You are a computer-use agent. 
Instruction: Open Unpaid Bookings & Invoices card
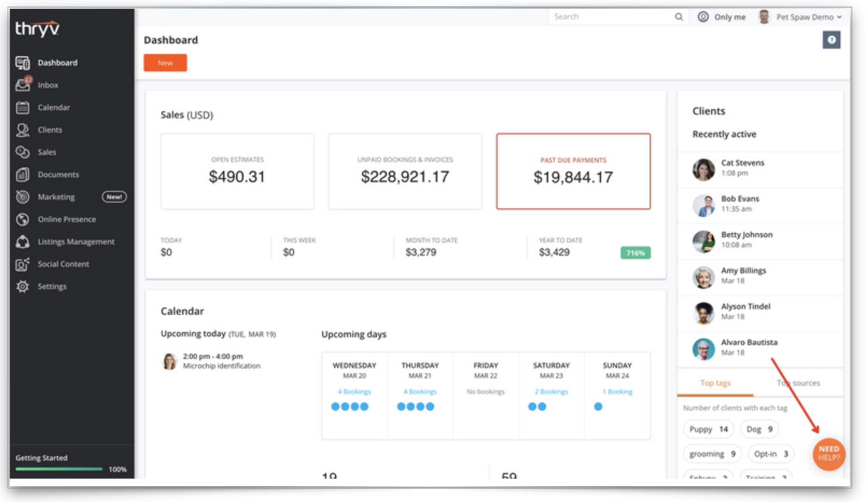405,171
